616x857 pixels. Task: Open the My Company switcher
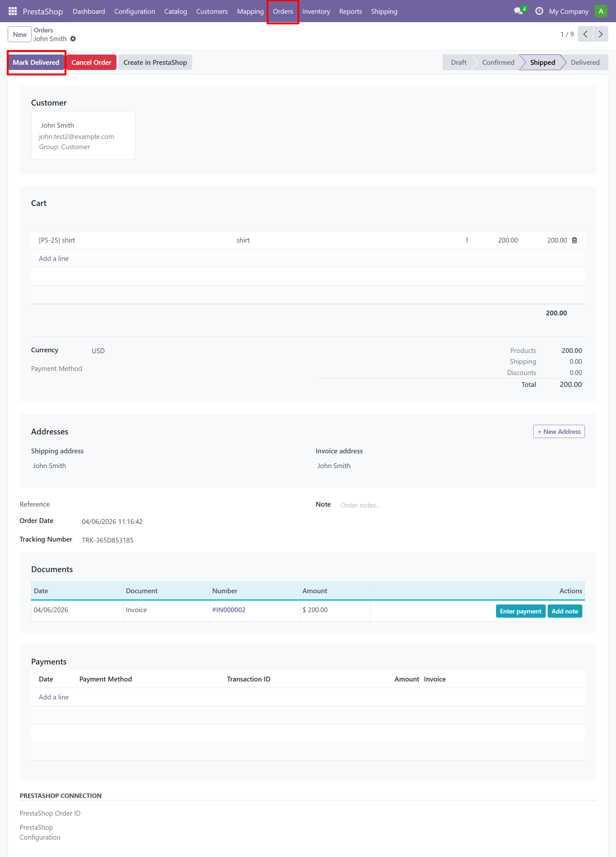[x=569, y=11]
